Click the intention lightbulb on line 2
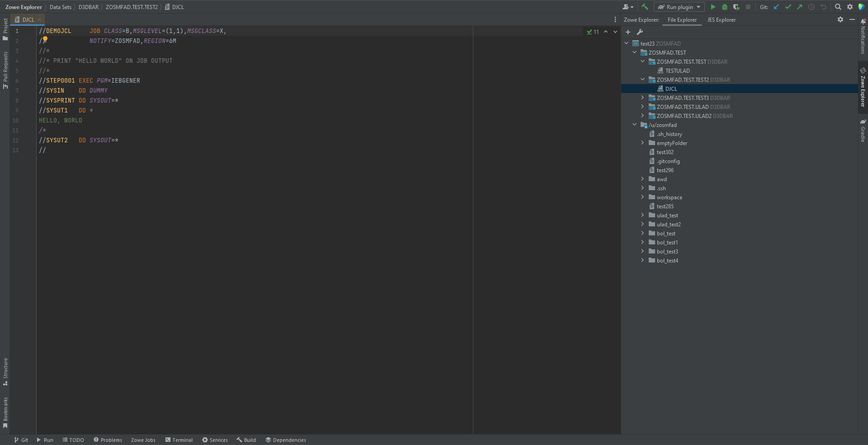 [x=45, y=40]
